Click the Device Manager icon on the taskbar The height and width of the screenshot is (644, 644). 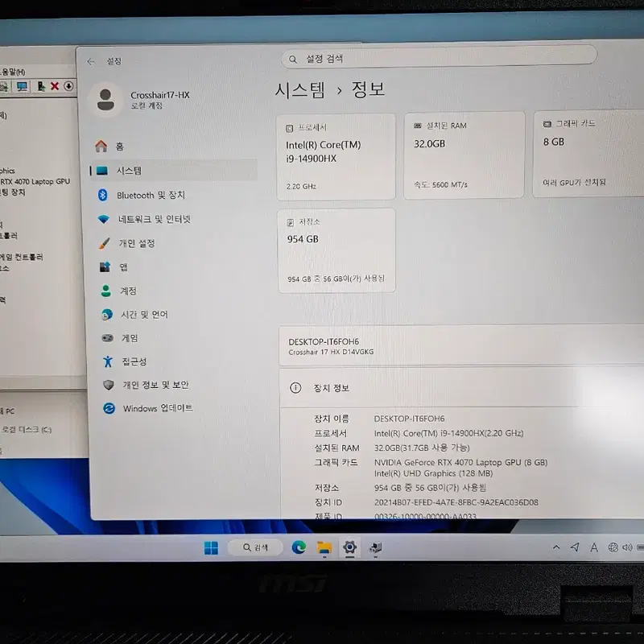375,548
